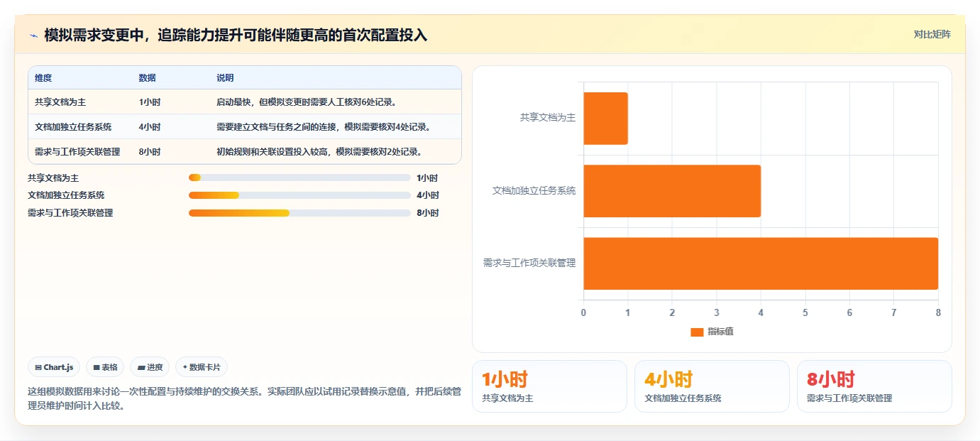Click the x-axis tick labeled 4
The image size is (980, 441).
point(761,312)
